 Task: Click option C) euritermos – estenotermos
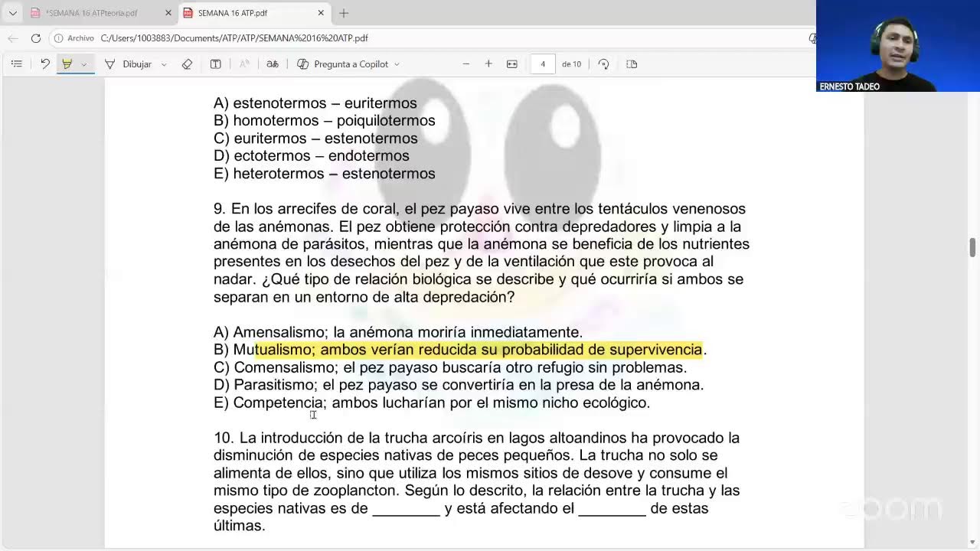(315, 139)
